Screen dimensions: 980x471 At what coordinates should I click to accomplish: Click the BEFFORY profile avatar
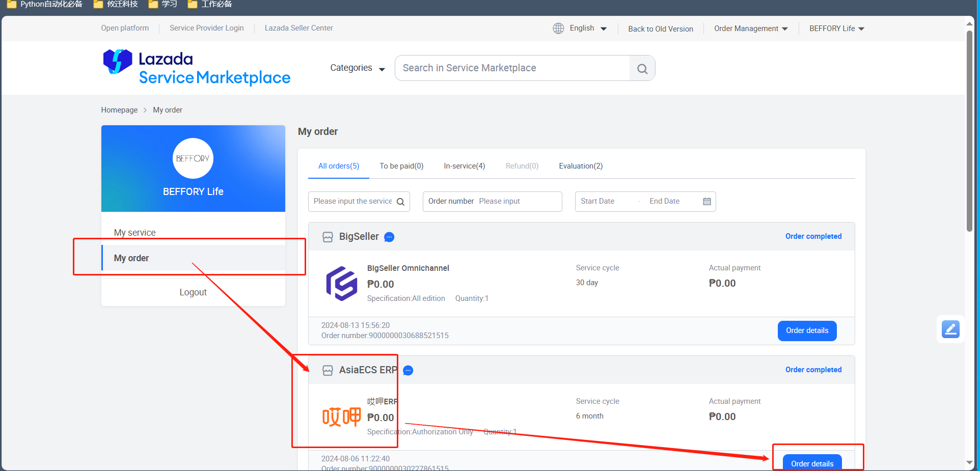click(193, 158)
